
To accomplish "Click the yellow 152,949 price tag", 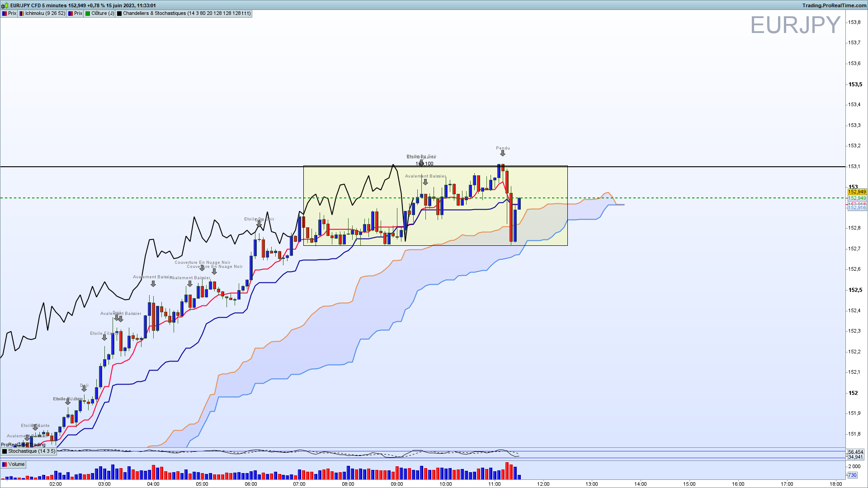I will tap(857, 192).
